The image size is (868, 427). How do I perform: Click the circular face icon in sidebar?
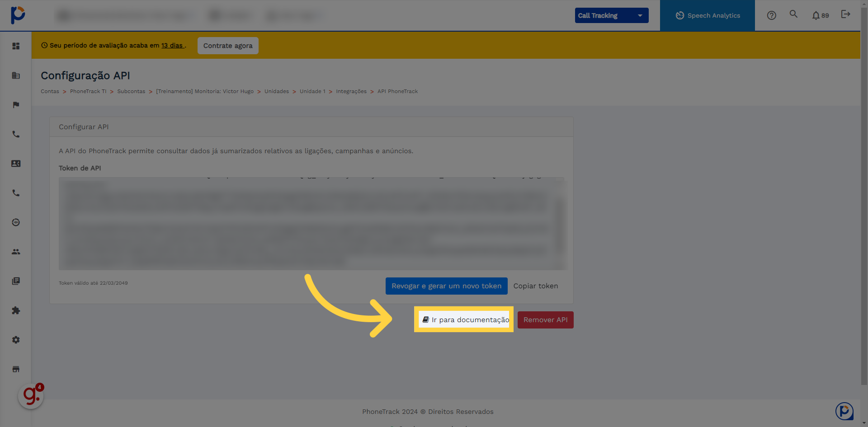click(16, 222)
